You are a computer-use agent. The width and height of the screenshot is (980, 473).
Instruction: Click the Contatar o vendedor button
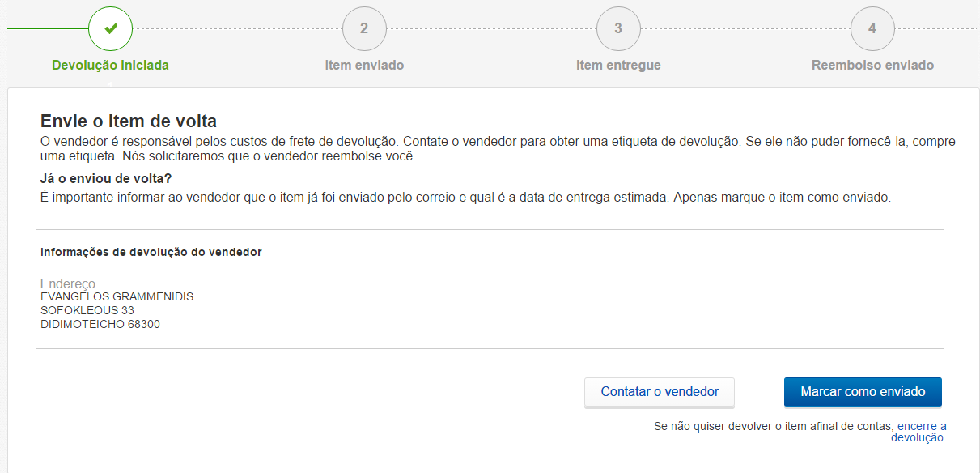(x=660, y=392)
